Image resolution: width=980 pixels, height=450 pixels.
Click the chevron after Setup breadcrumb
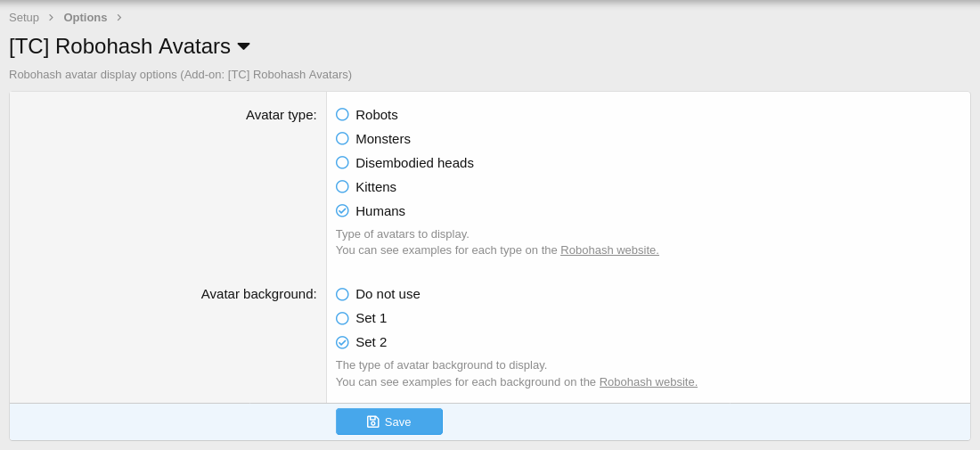pos(51,18)
